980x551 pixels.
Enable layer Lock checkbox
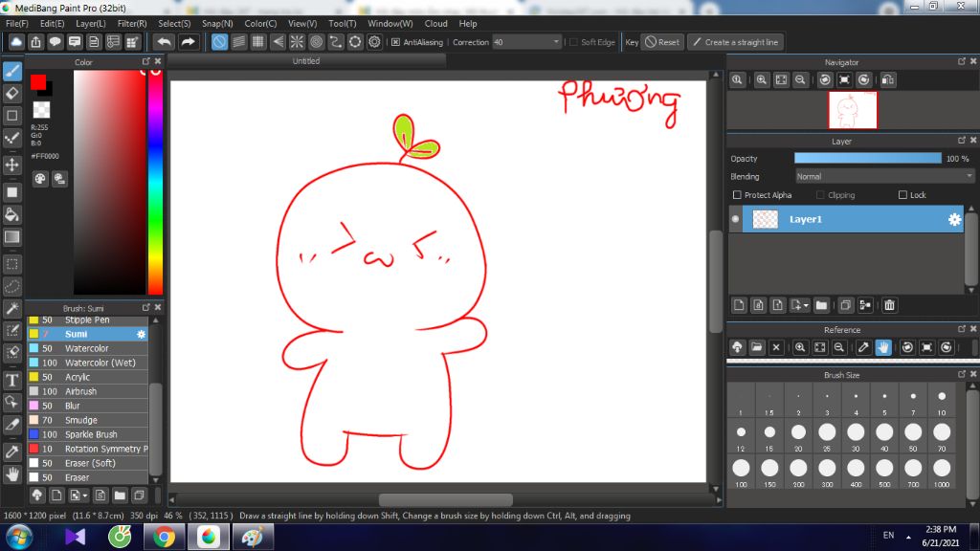click(x=902, y=195)
